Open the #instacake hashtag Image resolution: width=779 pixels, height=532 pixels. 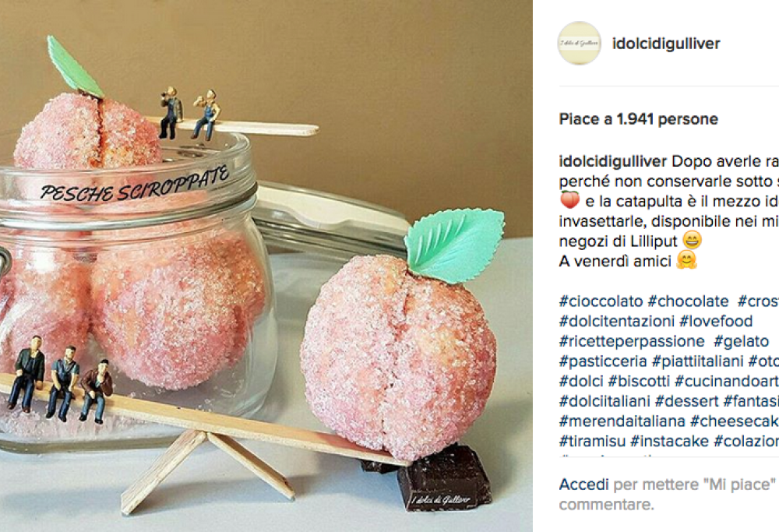pos(670,441)
